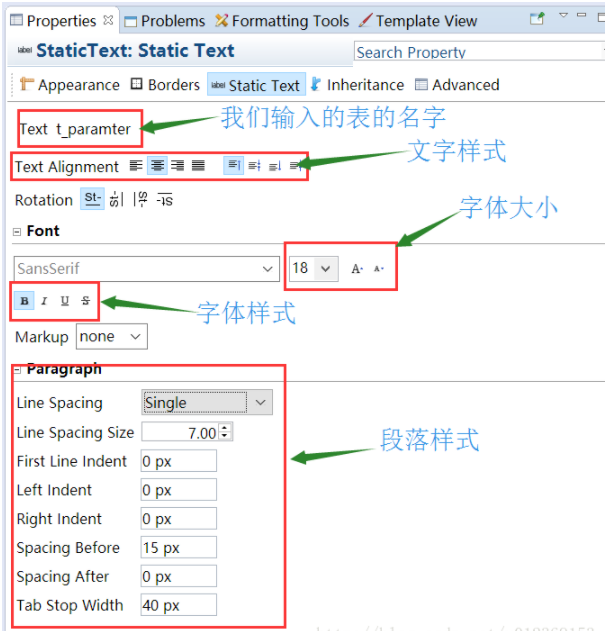Click the Spacing Before field

pos(179,547)
